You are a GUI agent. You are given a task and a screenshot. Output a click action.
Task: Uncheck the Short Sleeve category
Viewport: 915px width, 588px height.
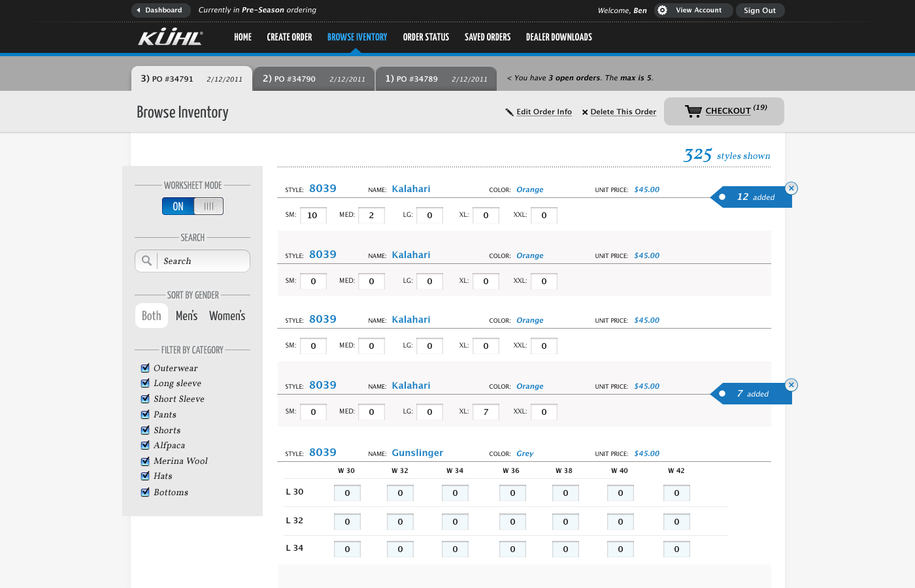(145, 399)
